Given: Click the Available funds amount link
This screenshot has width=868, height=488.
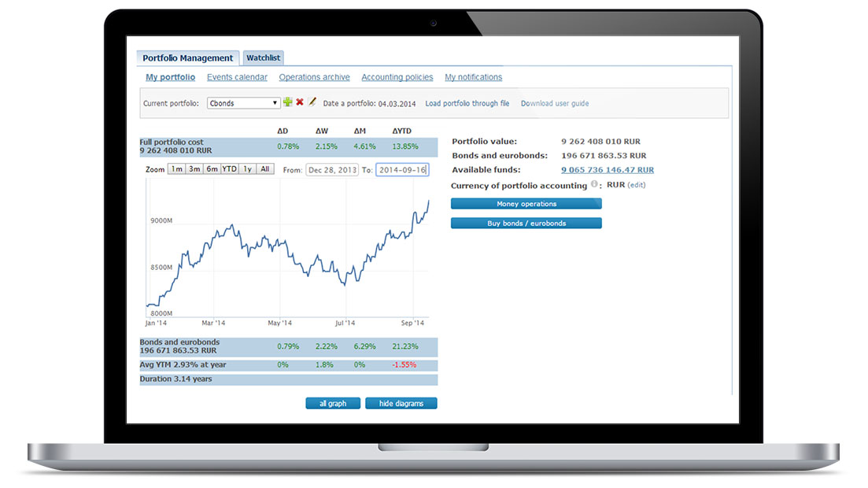Looking at the screenshot, I should [x=608, y=170].
